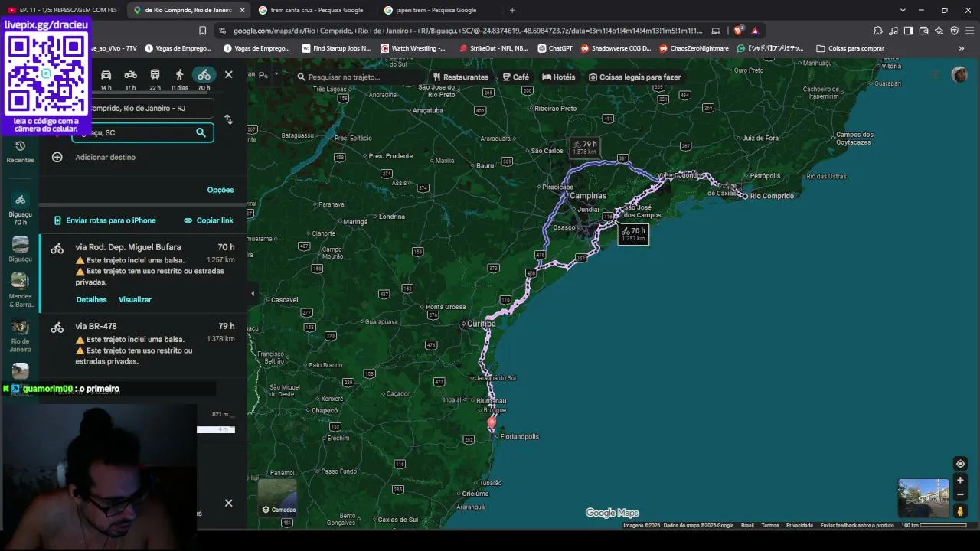The height and width of the screenshot is (551, 980).
Task: Close the 'de Rio Comprido, Rio de Janeiro' tab
Action: tap(242, 10)
